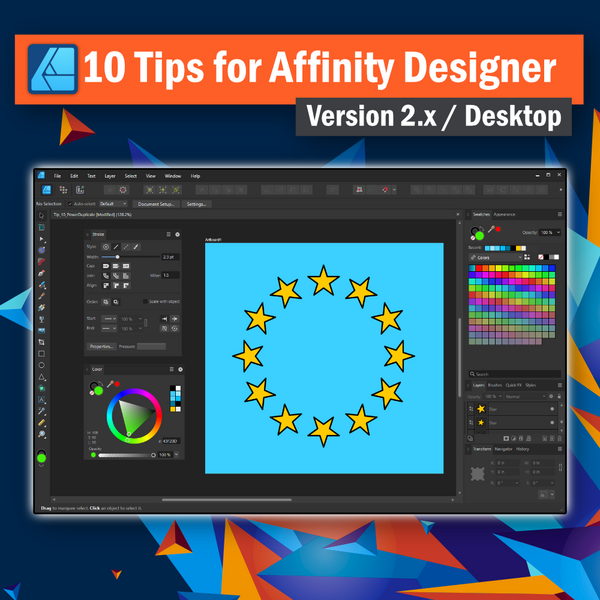This screenshot has height=600, width=600.
Task: Click the canvas horizontal scrollbar
Action: (x=227, y=500)
